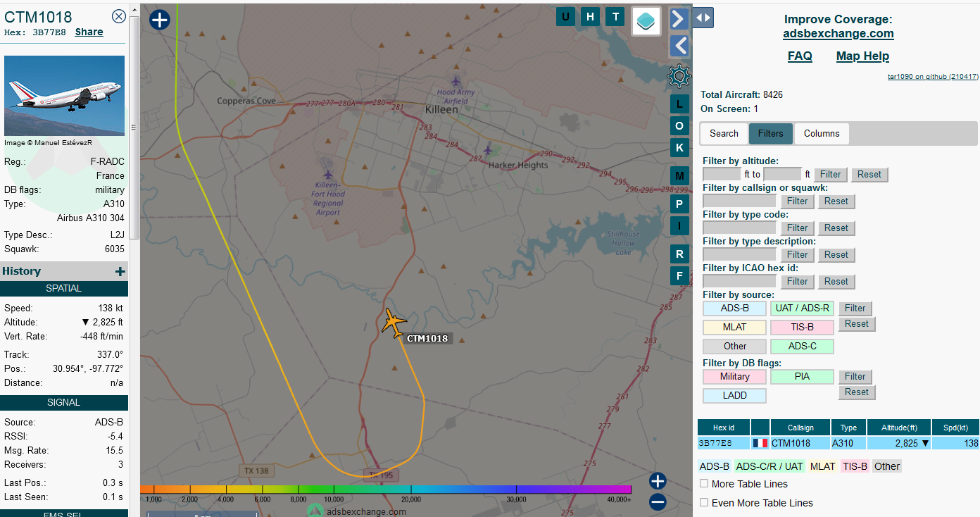Click the type description filter field
The width and height of the screenshot is (980, 517).
click(739, 254)
